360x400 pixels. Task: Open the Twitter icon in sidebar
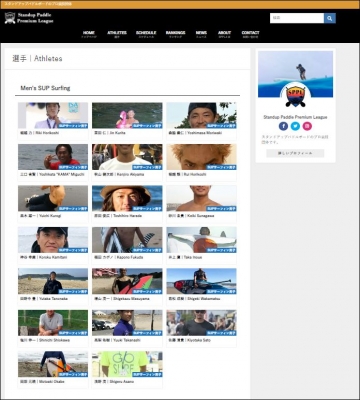click(x=295, y=126)
